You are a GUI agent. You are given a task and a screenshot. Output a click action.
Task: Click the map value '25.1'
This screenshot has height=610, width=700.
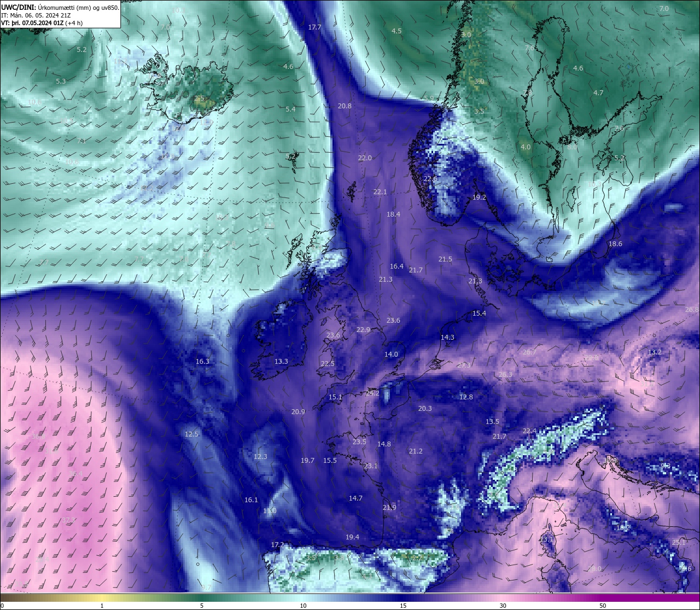(x=678, y=542)
